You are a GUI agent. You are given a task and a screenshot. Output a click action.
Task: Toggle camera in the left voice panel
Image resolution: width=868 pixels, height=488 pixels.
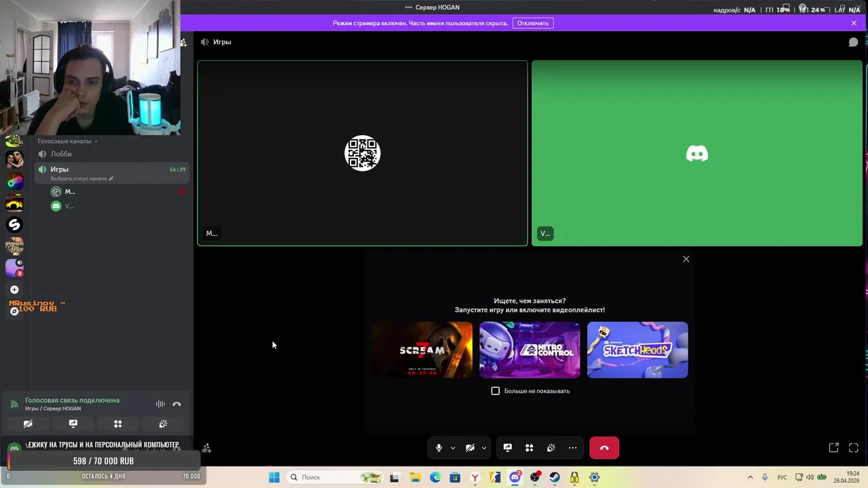[28, 424]
